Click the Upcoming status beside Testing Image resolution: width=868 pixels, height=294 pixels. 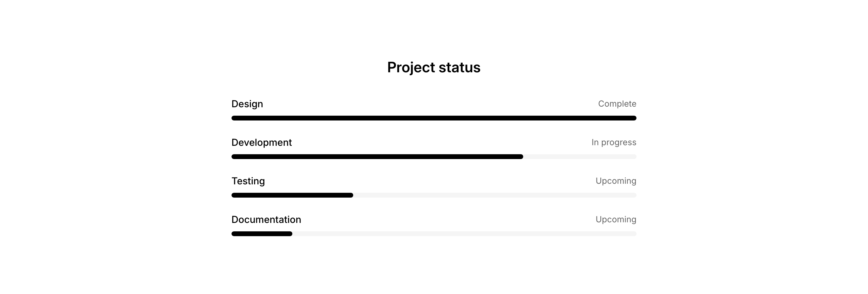pos(616,181)
